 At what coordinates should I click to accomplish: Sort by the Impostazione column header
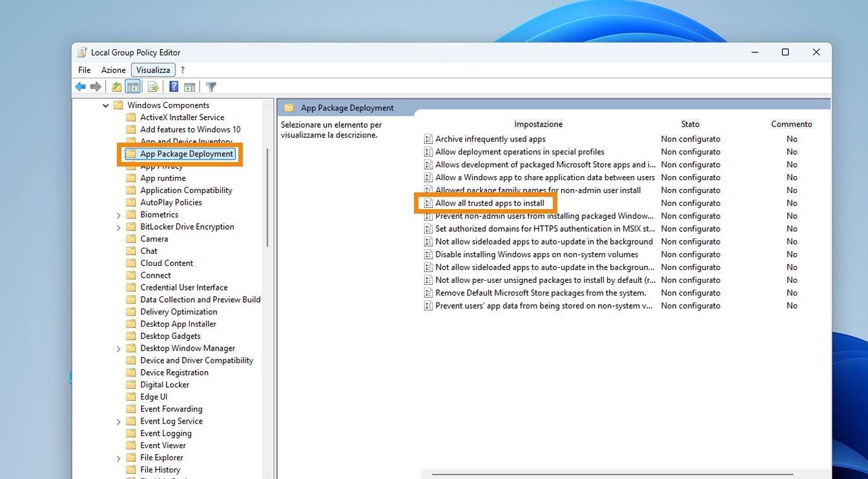pyautogui.click(x=539, y=124)
